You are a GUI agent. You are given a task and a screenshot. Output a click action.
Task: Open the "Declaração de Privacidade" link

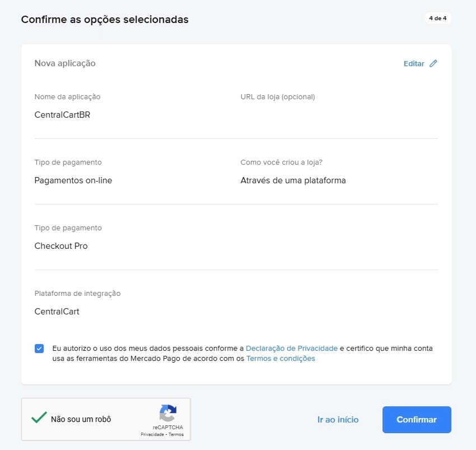[x=291, y=348]
